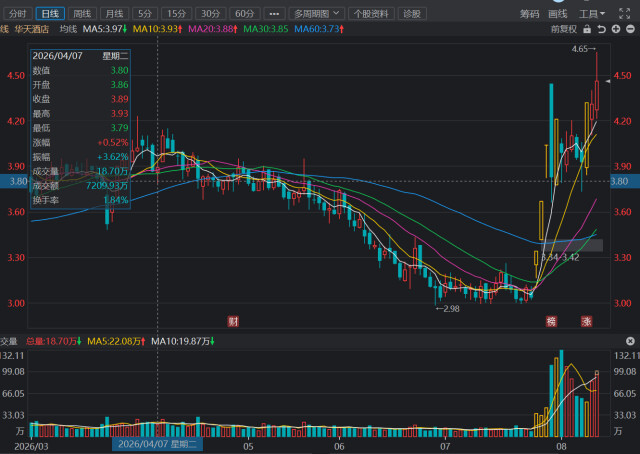Zoom out with the minus icon
640x454 pixels.
(630, 29)
